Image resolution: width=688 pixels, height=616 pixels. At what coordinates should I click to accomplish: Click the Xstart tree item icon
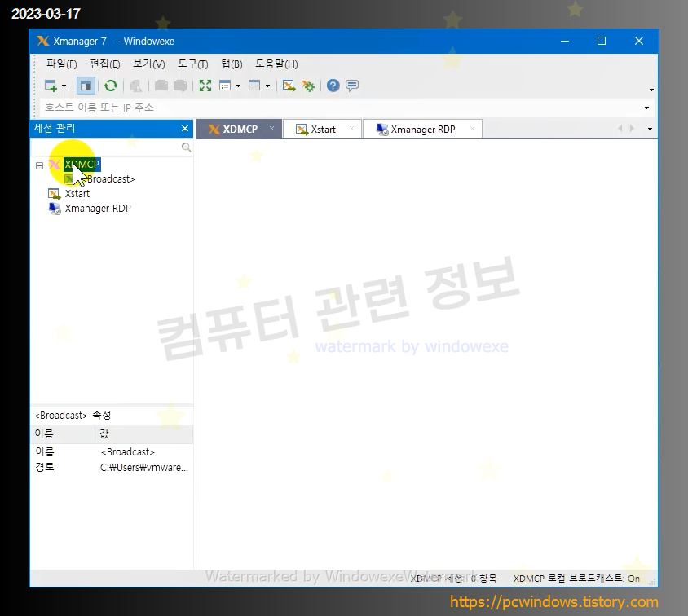(55, 194)
